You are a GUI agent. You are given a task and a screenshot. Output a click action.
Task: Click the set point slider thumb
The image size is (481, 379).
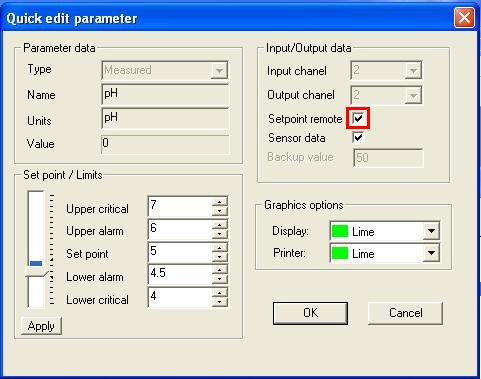(37, 273)
